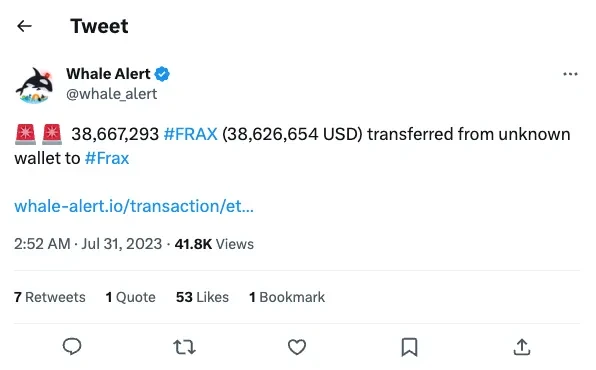Show the 1 Quote list
Screen dimensions: 596x370
130,297
